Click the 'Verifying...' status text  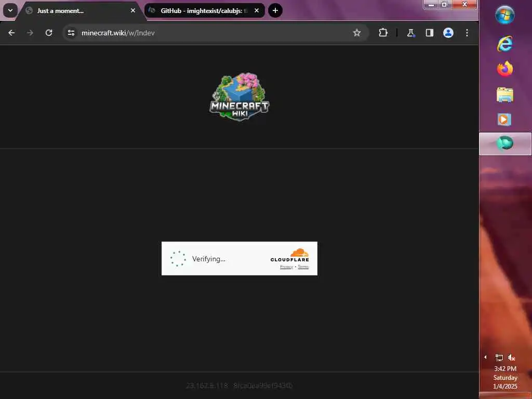tap(209, 259)
